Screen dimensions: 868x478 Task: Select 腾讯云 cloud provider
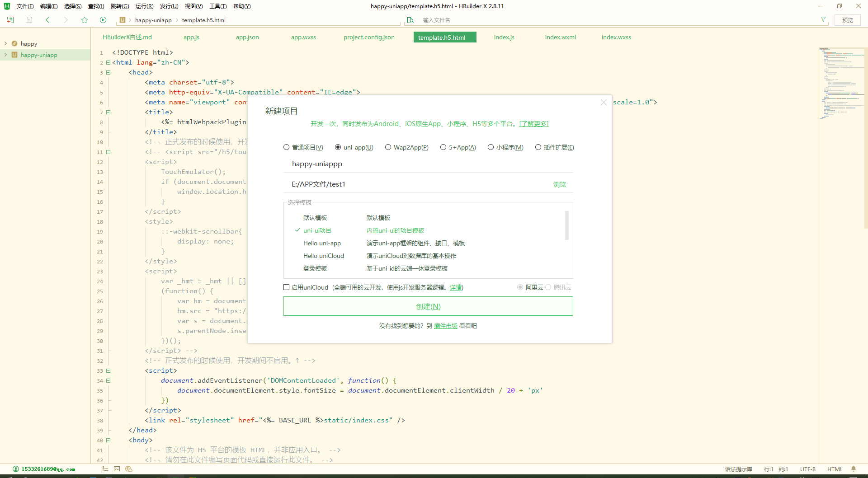[x=559, y=287]
